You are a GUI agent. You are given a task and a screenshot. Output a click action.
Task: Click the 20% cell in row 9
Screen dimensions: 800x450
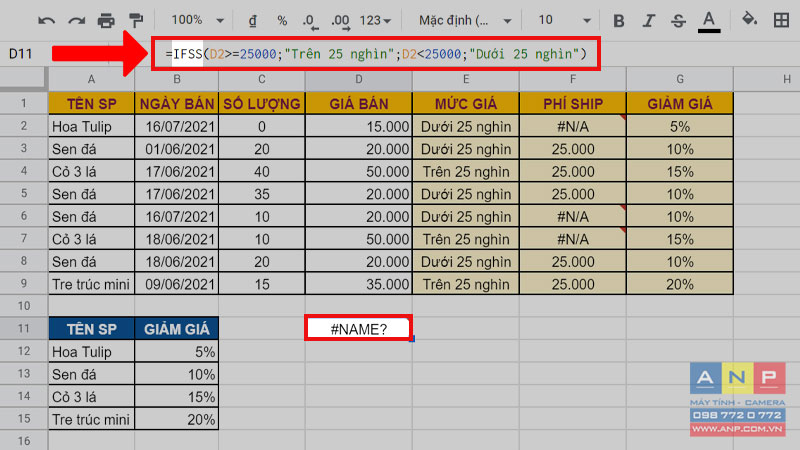point(680,284)
